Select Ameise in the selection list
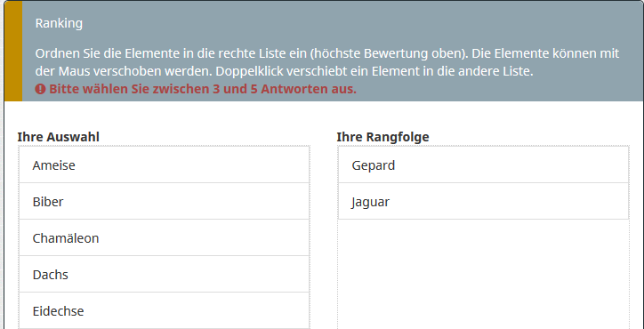 click(164, 165)
